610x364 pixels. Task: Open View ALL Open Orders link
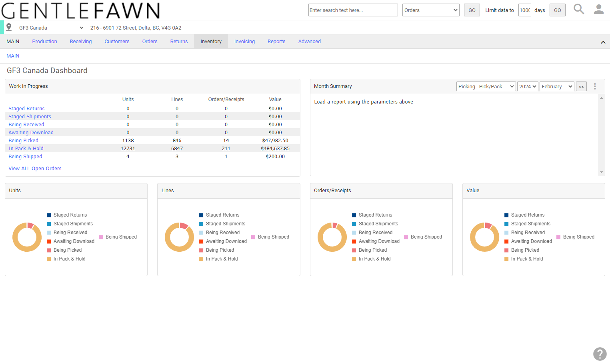point(35,169)
